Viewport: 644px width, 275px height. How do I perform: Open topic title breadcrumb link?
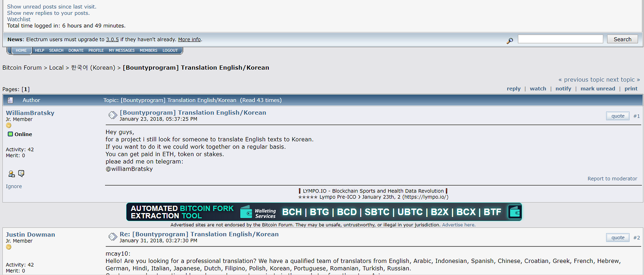click(x=196, y=68)
